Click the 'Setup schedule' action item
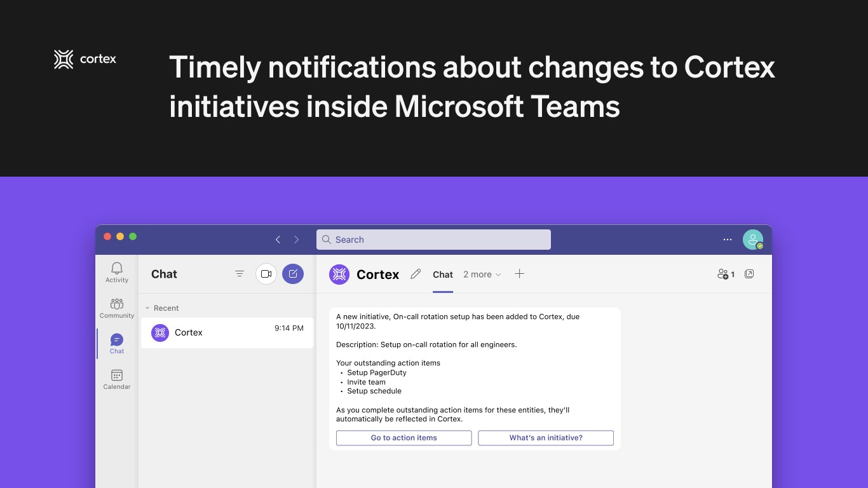The image size is (868, 488). (374, 391)
